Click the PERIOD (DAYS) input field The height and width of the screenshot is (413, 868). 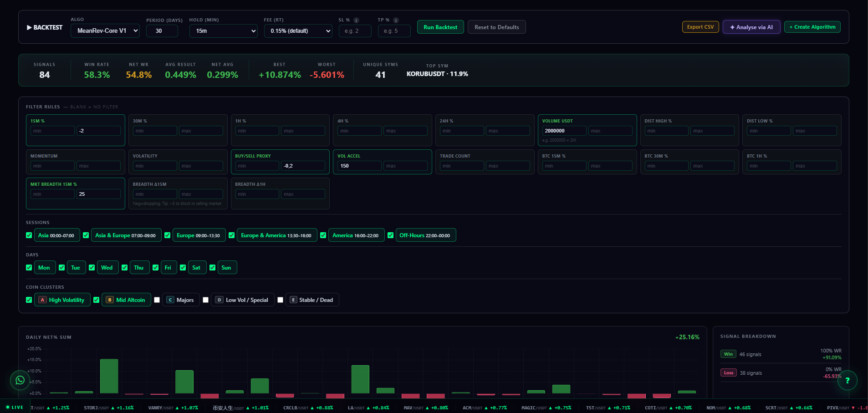point(162,31)
